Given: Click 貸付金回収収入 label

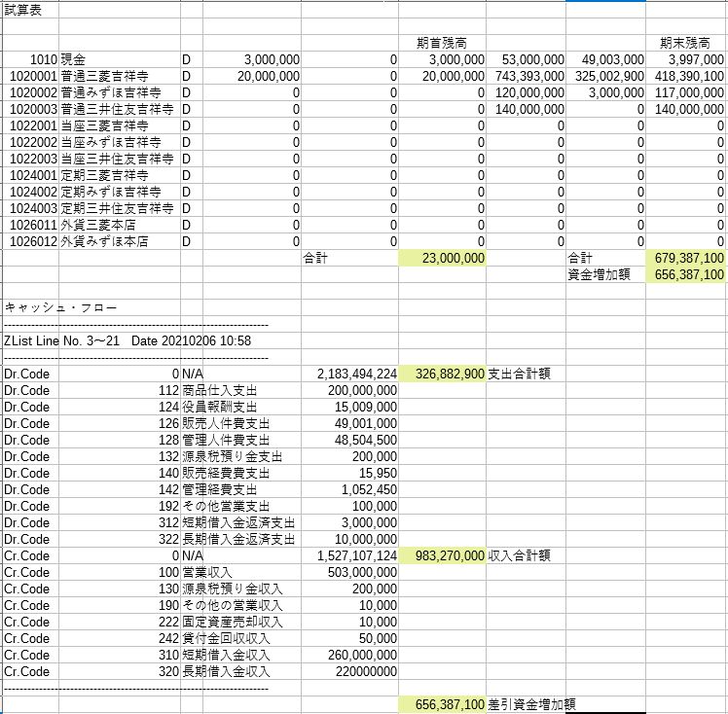Looking at the screenshot, I should tap(226, 638).
